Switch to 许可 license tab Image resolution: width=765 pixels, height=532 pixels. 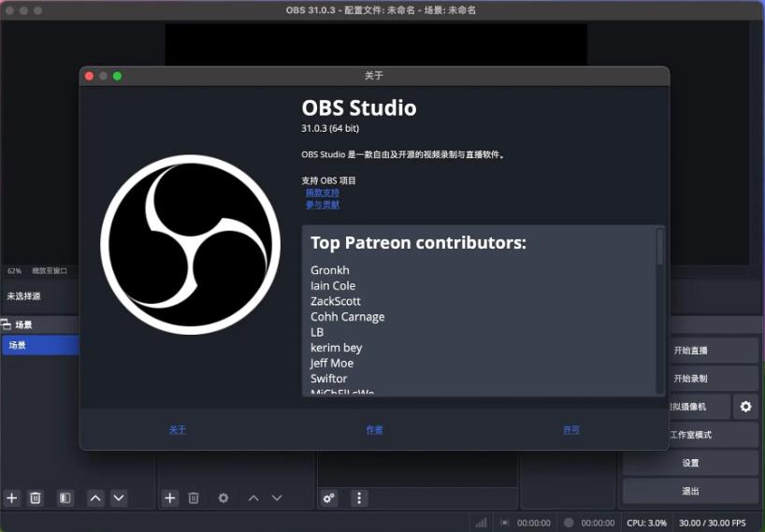[570, 429]
